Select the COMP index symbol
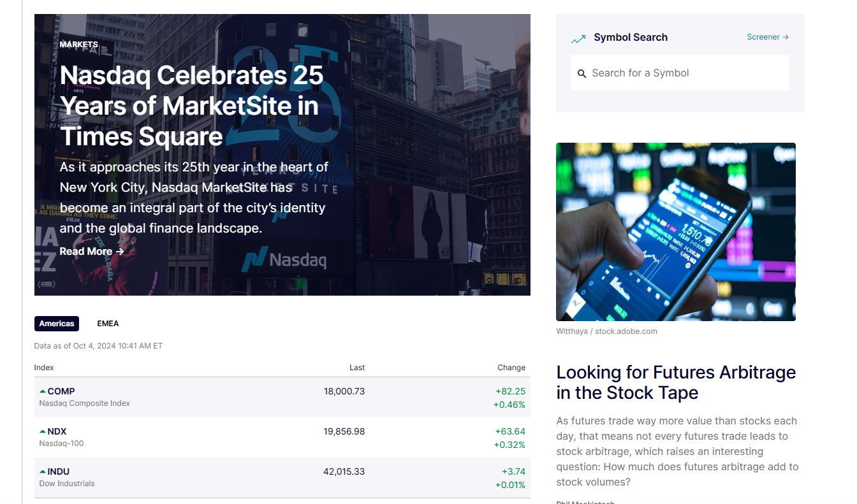This screenshot has height=504, width=857. 61,391
